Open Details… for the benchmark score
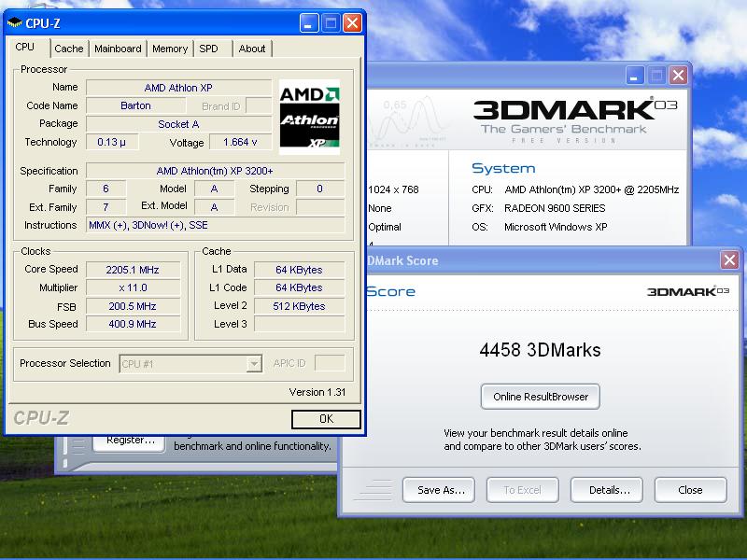747x560 pixels. point(606,490)
